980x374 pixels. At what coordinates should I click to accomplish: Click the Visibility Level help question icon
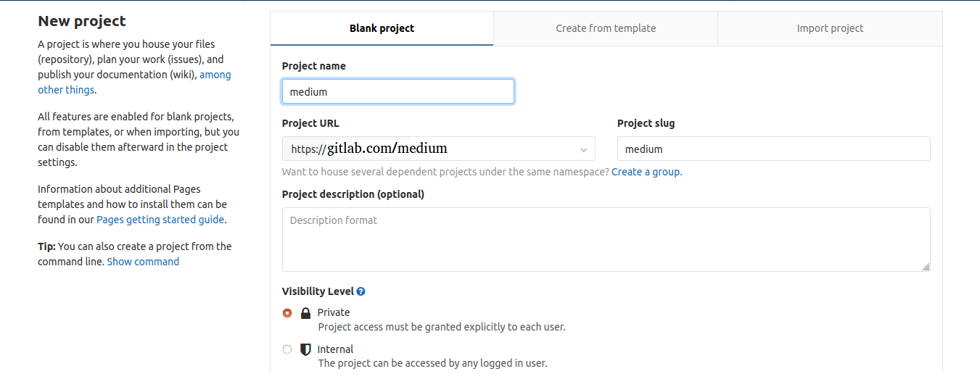361,291
